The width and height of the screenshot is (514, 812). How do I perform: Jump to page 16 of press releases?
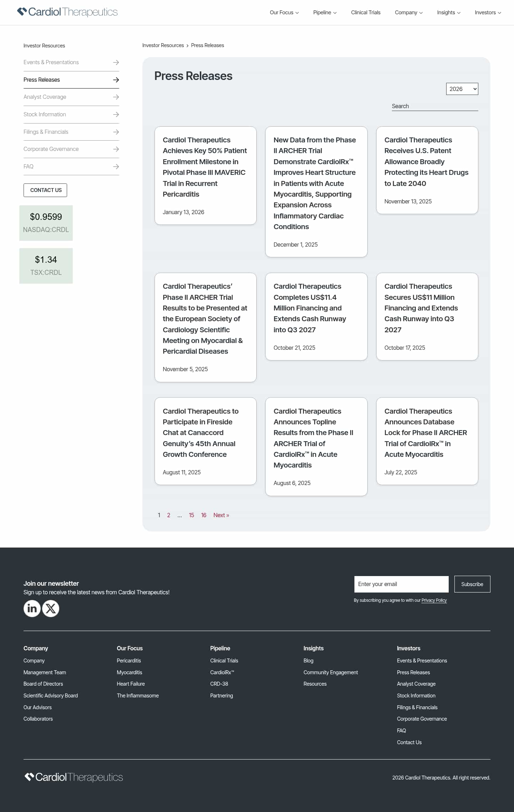pos(203,515)
